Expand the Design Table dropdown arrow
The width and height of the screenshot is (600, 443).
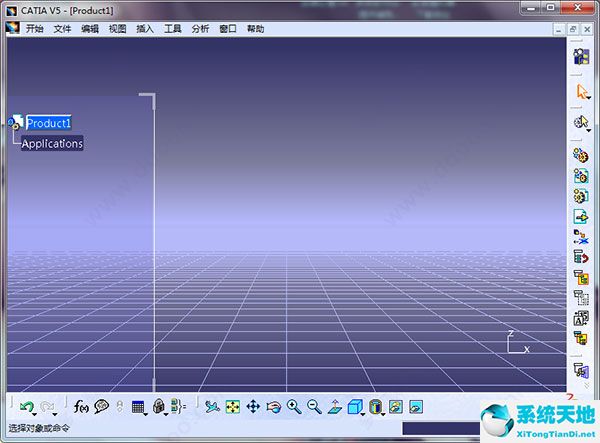coord(146,414)
